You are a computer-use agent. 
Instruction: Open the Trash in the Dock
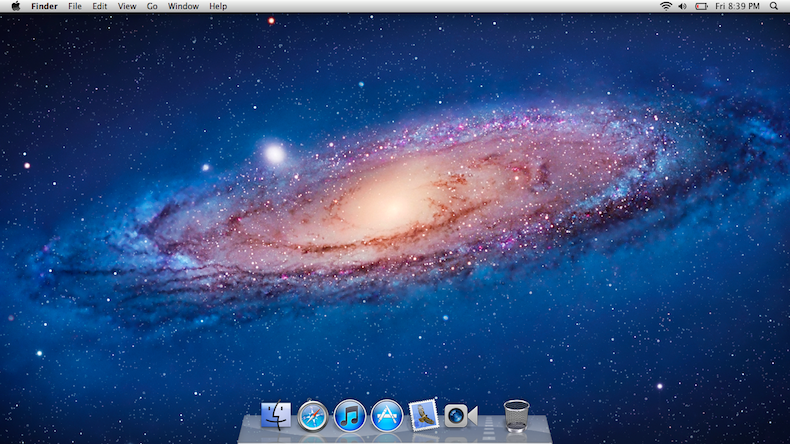coord(516,416)
